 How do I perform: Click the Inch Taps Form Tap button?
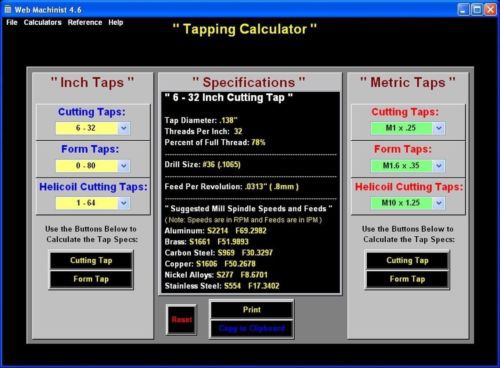tap(91, 279)
